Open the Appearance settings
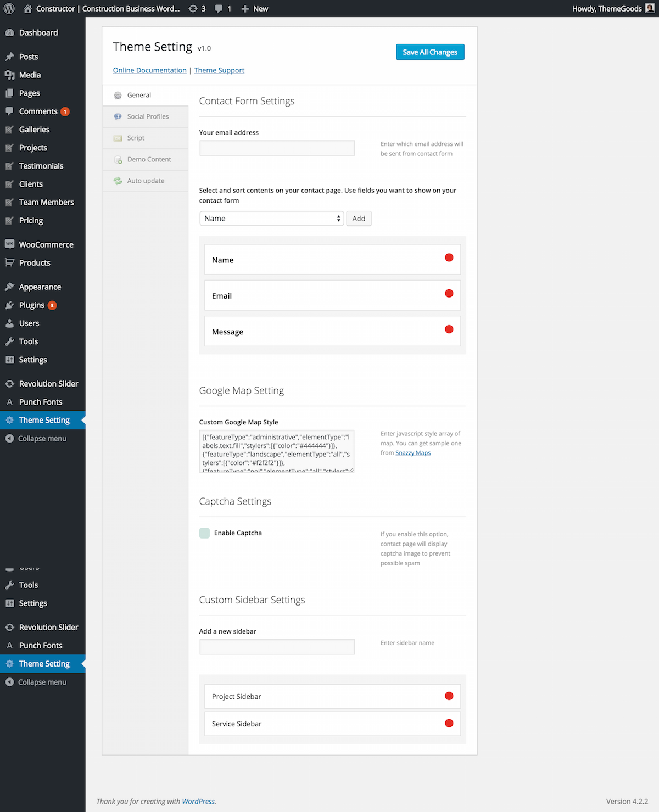Image resolution: width=659 pixels, height=812 pixels. pyautogui.click(x=40, y=286)
